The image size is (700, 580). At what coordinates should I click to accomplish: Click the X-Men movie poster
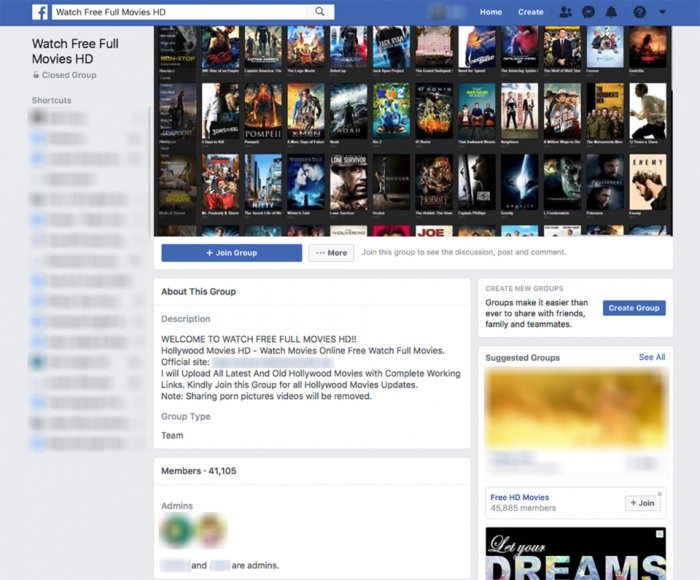pos(306,111)
